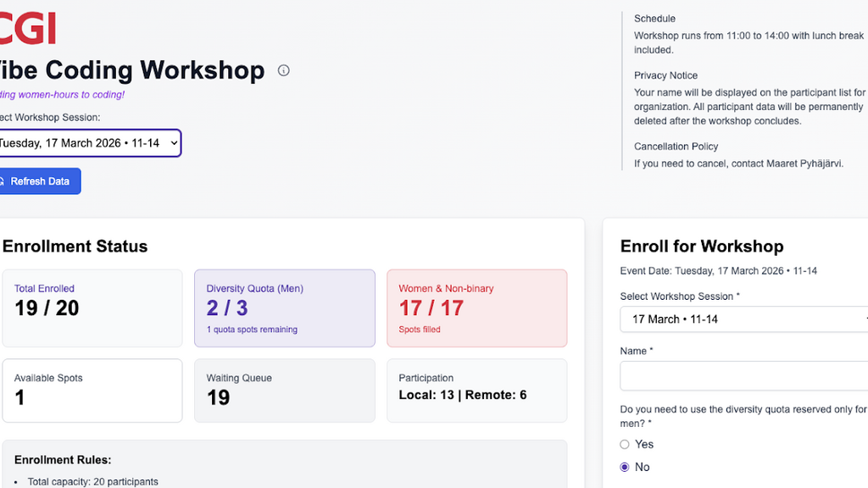868x488 pixels.
Task: Click the info icon beside the workshop title
Action: [284, 70]
